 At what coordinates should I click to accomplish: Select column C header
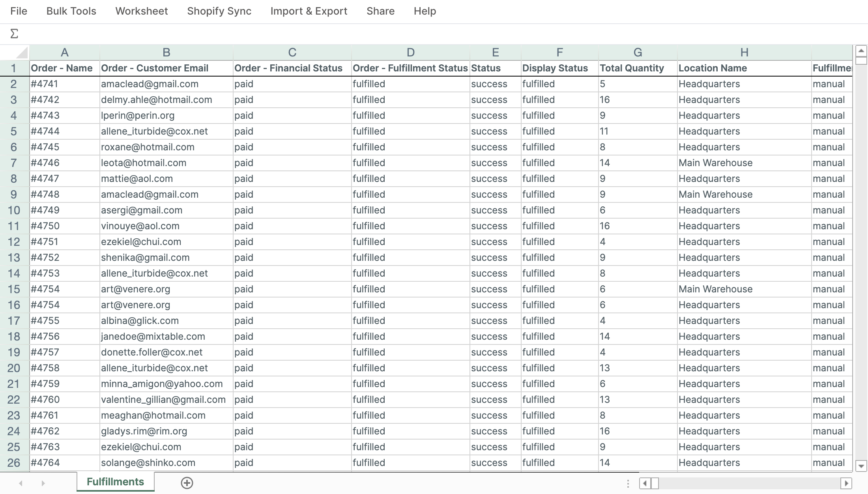[292, 52]
